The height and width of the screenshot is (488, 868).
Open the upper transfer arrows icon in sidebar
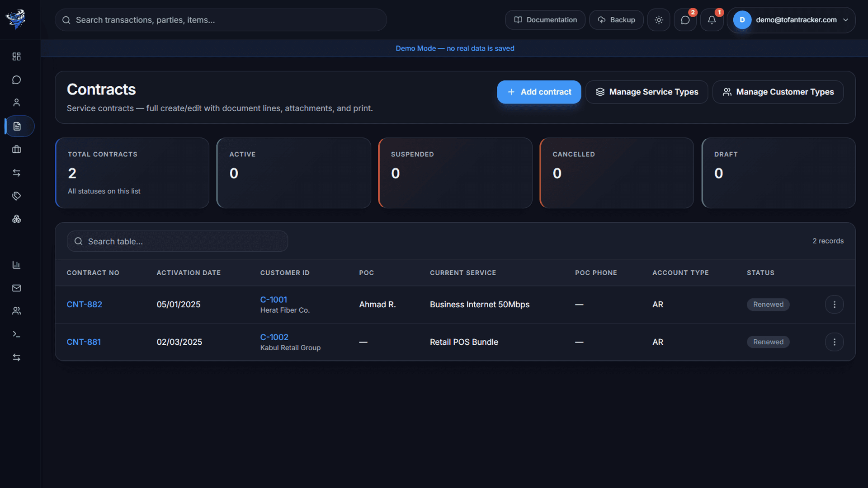tap(17, 173)
